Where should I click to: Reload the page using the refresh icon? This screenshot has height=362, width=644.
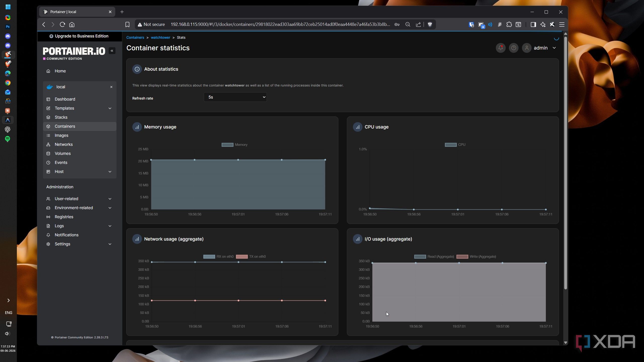click(62, 24)
